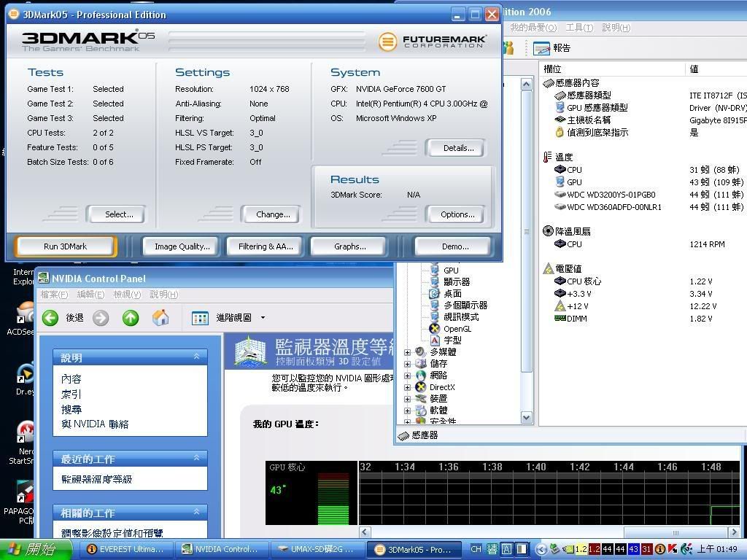
Task: Click the Image Quality... button
Action: click(x=182, y=246)
